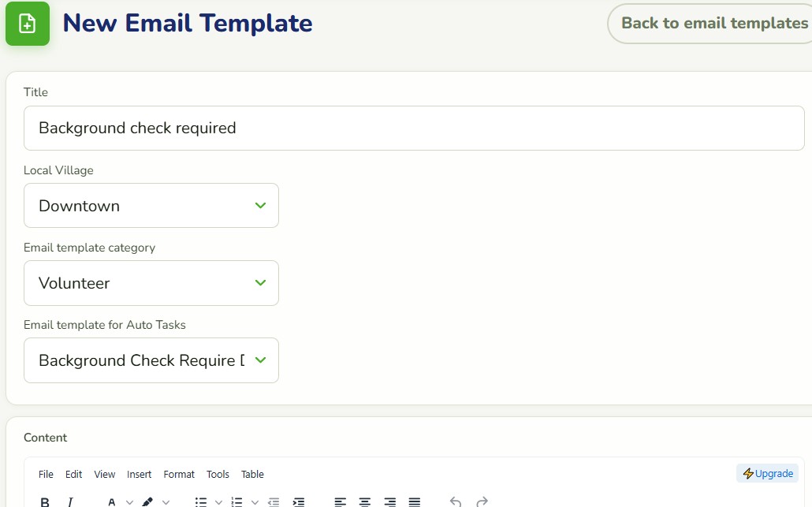This screenshot has width=812, height=507.
Task: Open the Insert menu in editor
Action: coord(140,475)
